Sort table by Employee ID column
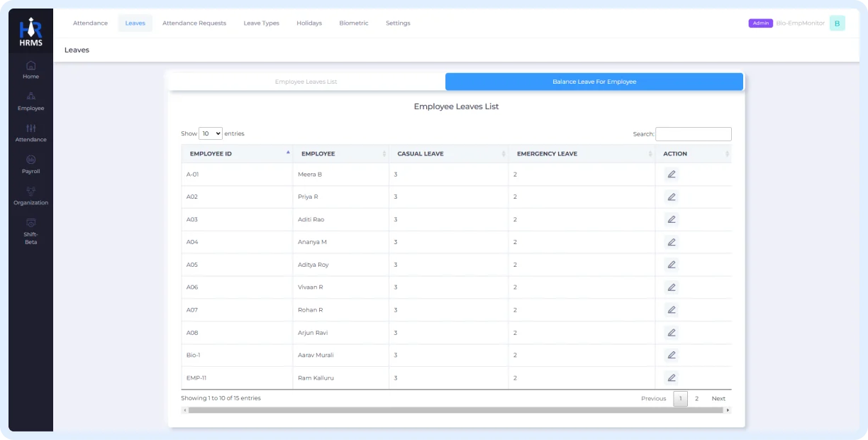 click(x=237, y=154)
